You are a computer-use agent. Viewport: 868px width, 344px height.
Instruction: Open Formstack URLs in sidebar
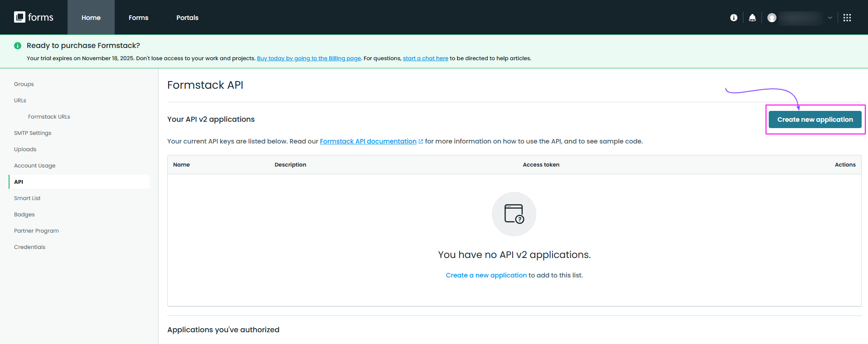49,117
